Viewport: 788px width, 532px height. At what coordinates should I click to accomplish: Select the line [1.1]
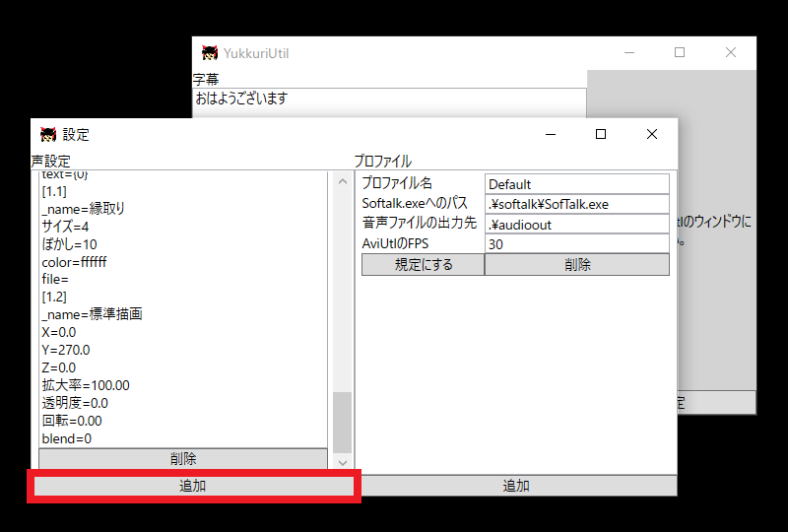[54, 191]
